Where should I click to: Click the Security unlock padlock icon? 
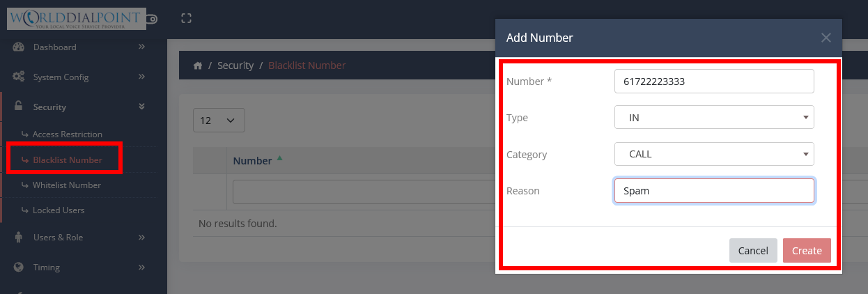[x=19, y=107]
